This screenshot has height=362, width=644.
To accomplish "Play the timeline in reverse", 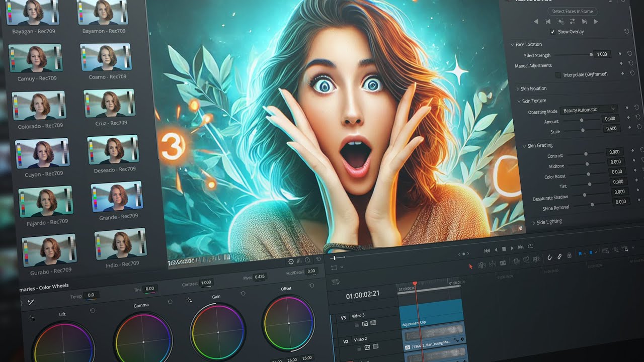I will point(496,250).
